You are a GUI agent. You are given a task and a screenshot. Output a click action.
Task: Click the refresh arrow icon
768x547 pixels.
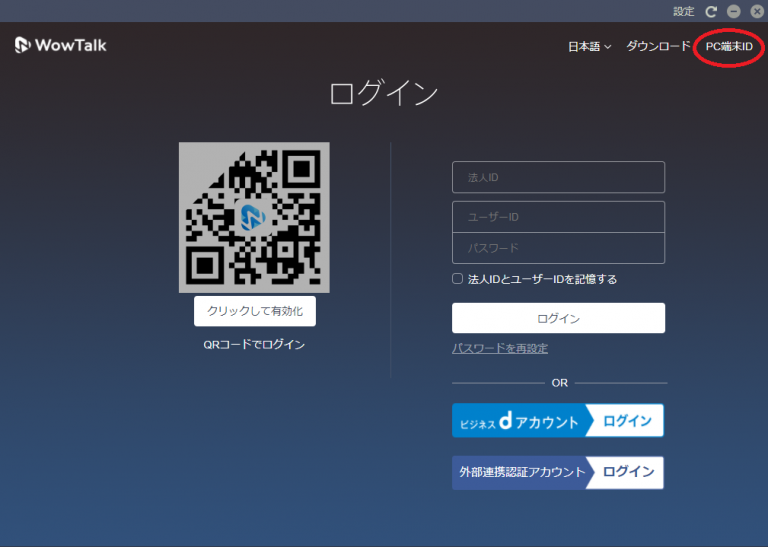[x=711, y=11]
